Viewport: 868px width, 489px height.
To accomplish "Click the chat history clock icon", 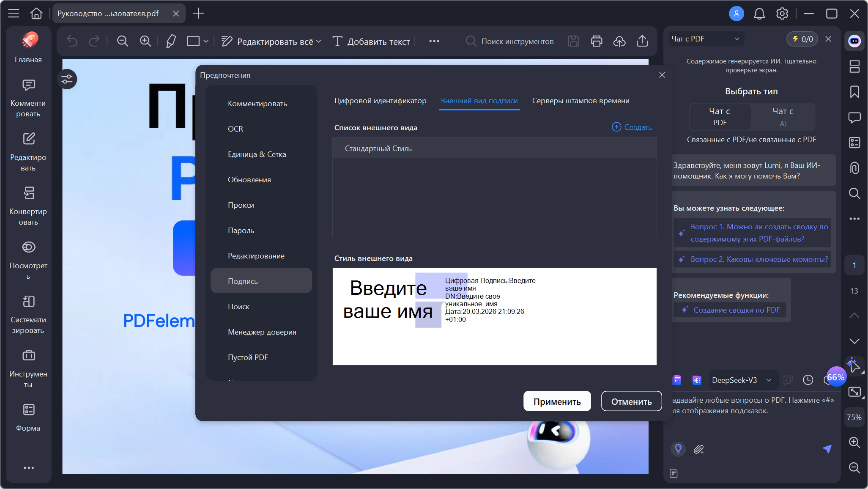I will (x=808, y=380).
